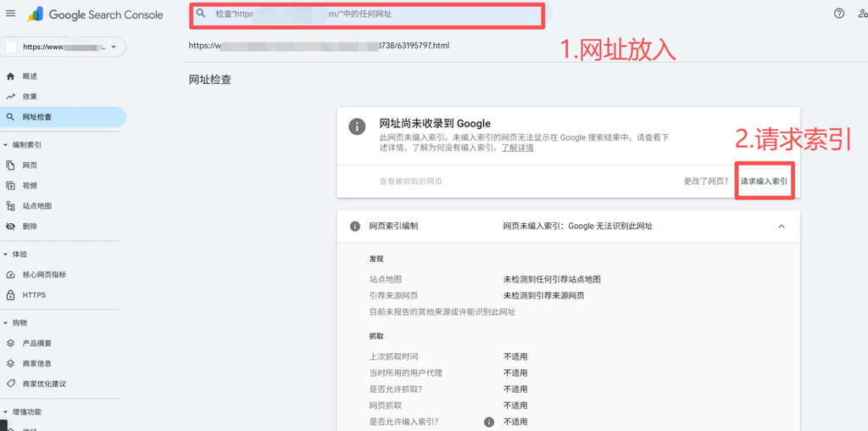Click the 视频 video pages icon
Screen dimensions: 868x431
coord(10,186)
